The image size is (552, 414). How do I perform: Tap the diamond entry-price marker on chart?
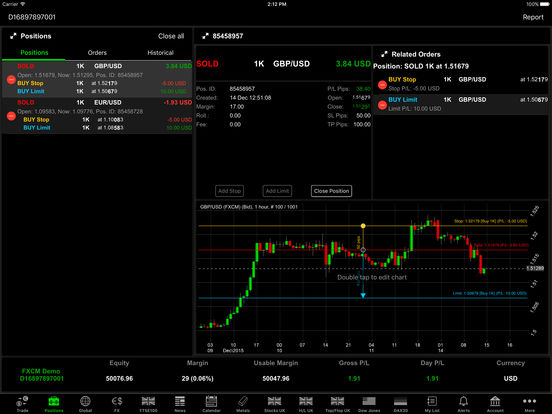363,250
